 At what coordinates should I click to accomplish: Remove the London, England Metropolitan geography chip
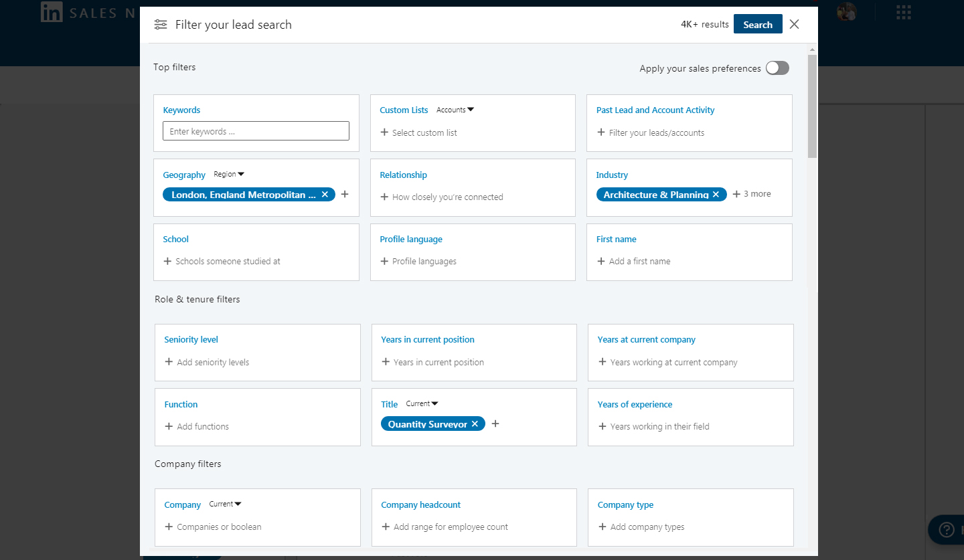tap(325, 195)
